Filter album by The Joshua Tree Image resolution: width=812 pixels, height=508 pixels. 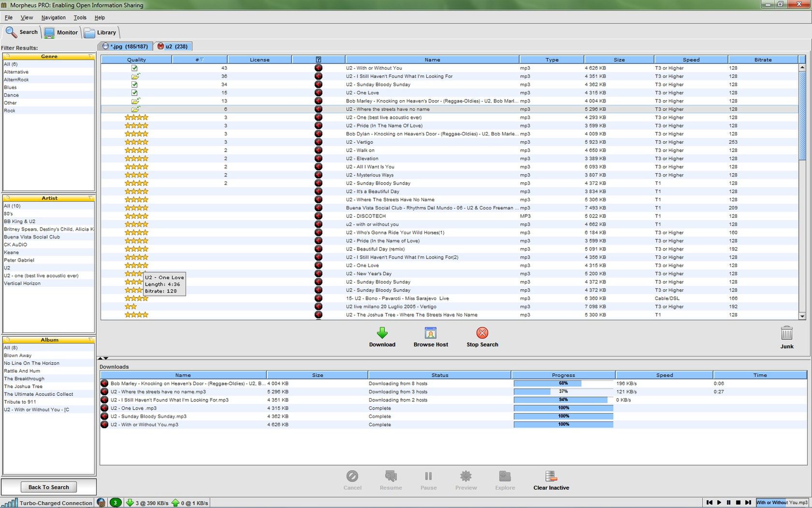(x=23, y=387)
